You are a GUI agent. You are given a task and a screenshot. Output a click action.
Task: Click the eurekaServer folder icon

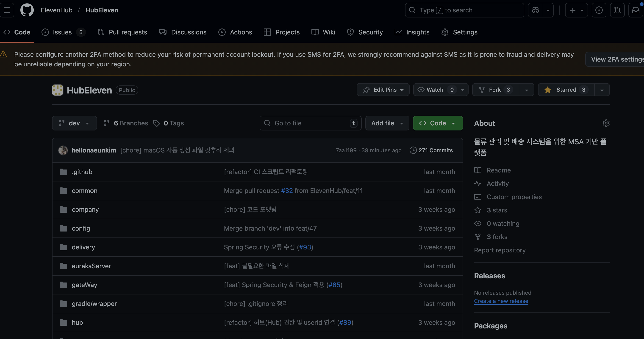pos(64,266)
